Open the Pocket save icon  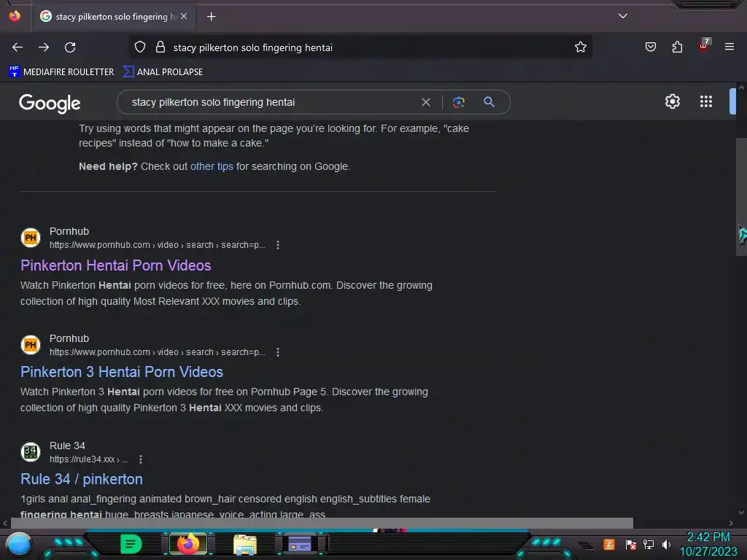[650, 47]
